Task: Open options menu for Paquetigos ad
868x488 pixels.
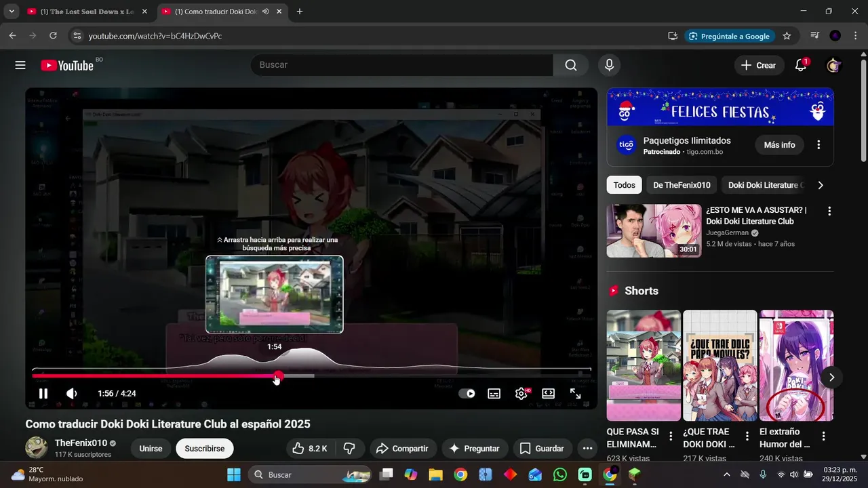Action: [818, 145]
